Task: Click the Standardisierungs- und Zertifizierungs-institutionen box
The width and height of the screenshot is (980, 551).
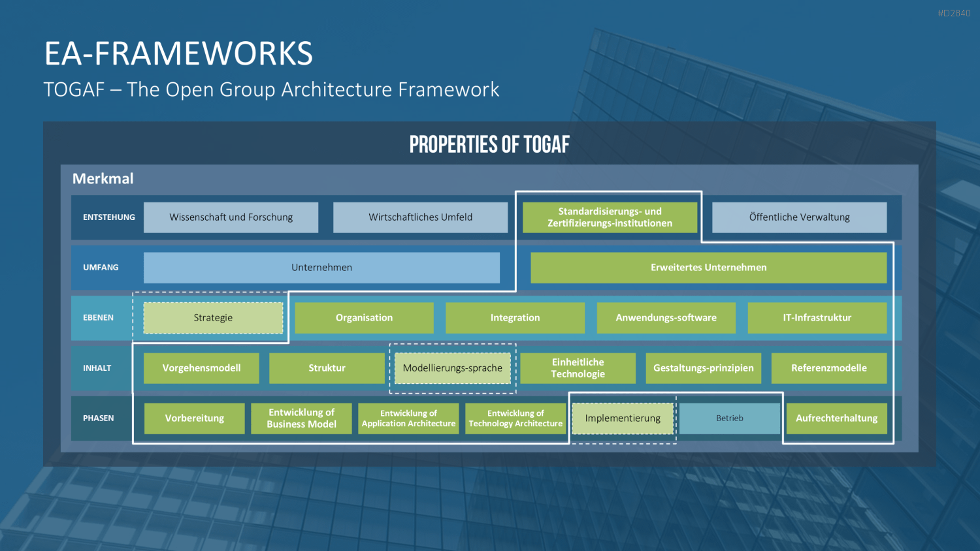Action: pos(610,217)
